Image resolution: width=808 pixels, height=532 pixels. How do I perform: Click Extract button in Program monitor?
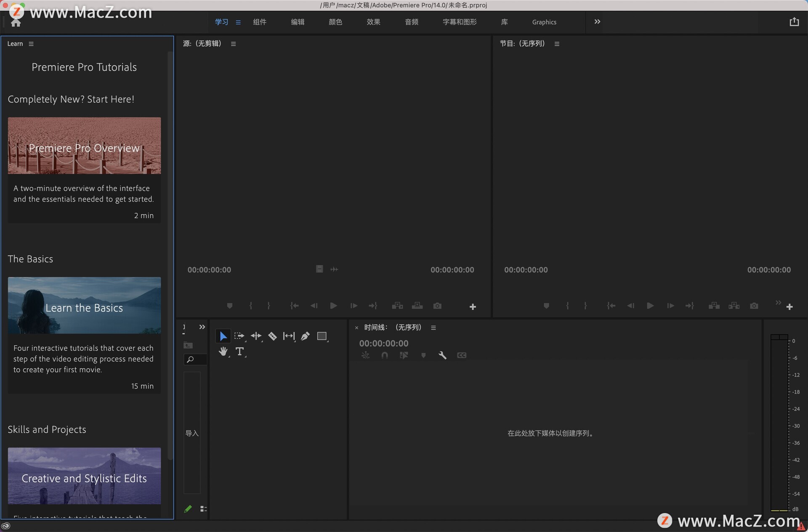(x=734, y=306)
